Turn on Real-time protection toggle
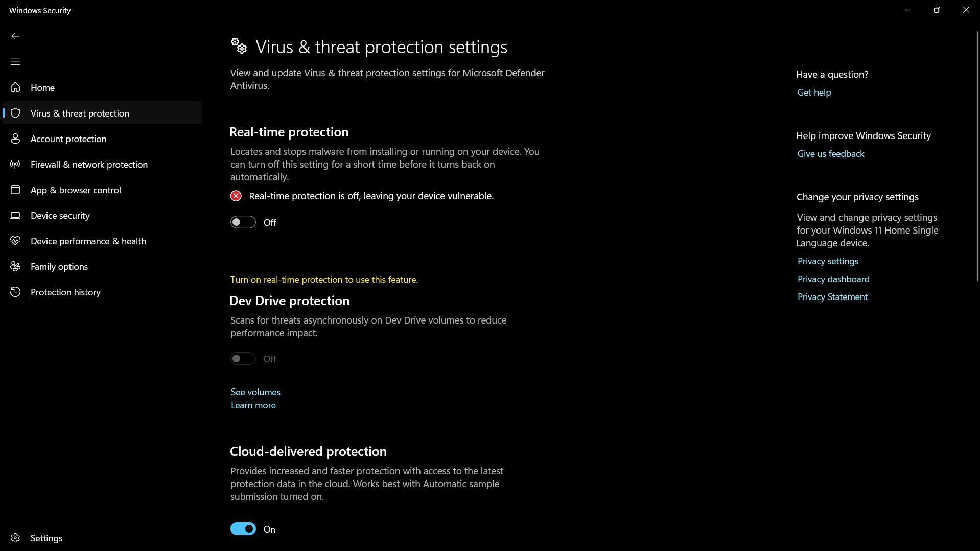The width and height of the screenshot is (980, 551). (243, 222)
